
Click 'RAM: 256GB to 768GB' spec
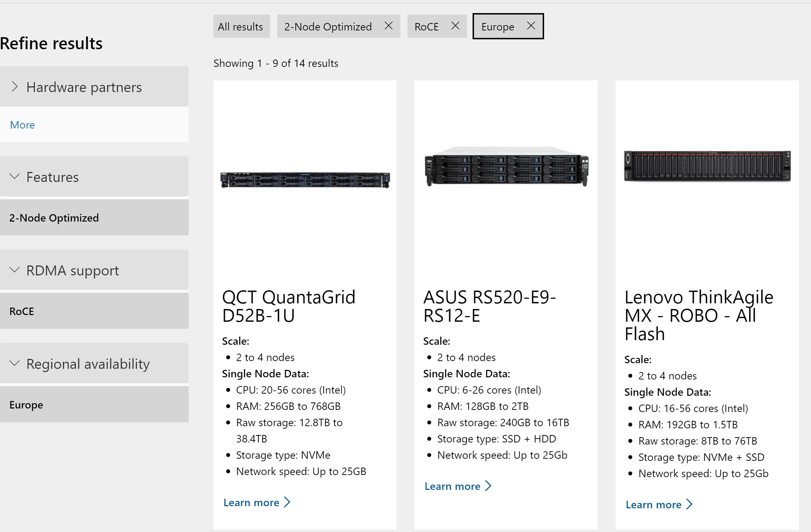(x=288, y=406)
